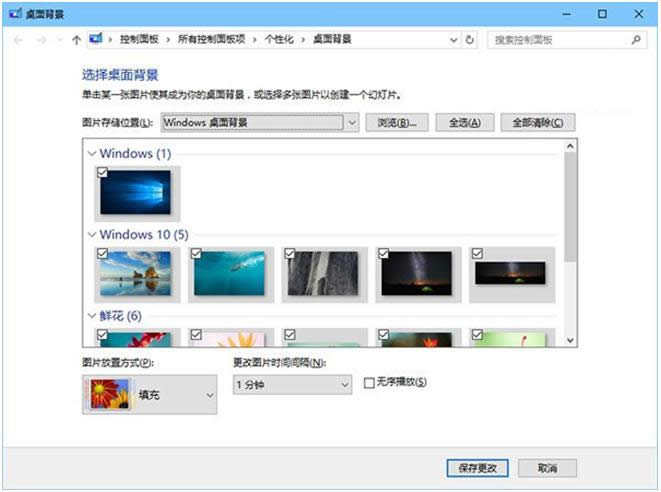Go up one level with the Up arrow
Image resolution: width=661 pixels, height=492 pixels.
76,40
